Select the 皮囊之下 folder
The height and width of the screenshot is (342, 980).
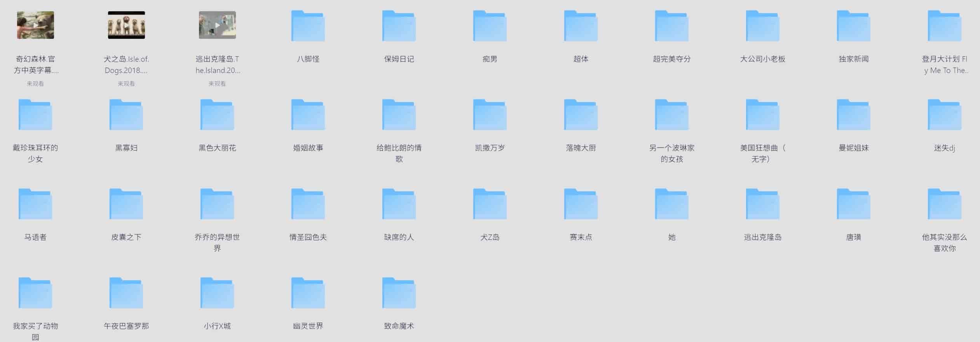(x=126, y=205)
